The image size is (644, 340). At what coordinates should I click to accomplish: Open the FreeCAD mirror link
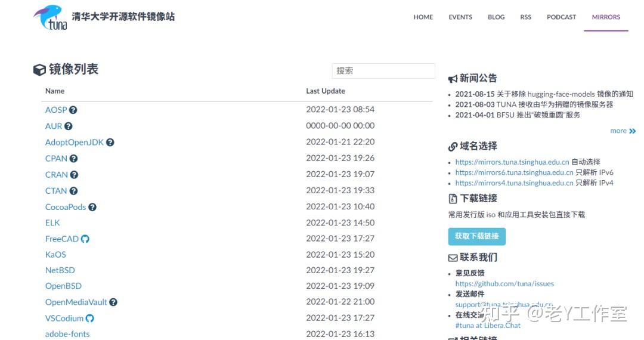coord(61,239)
